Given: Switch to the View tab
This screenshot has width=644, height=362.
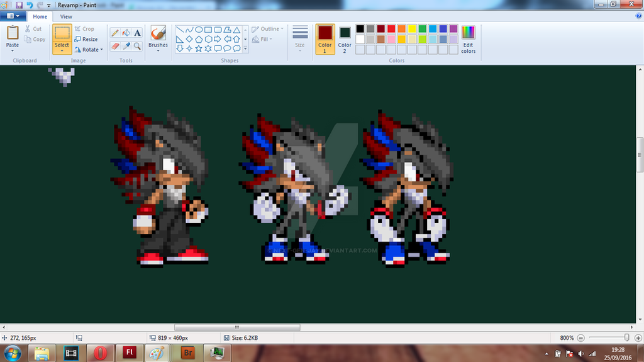Looking at the screenshot, I should coord(66,16).
